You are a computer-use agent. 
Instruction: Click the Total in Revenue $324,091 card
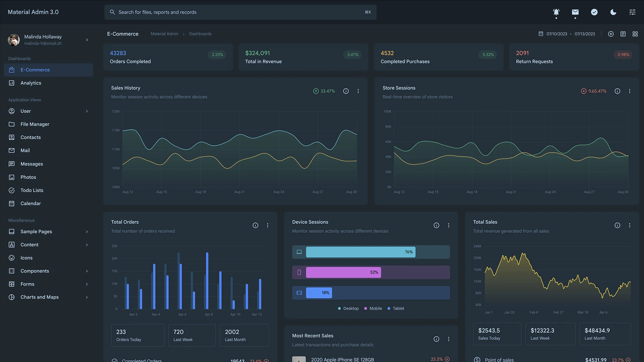(x=303, y=57)
